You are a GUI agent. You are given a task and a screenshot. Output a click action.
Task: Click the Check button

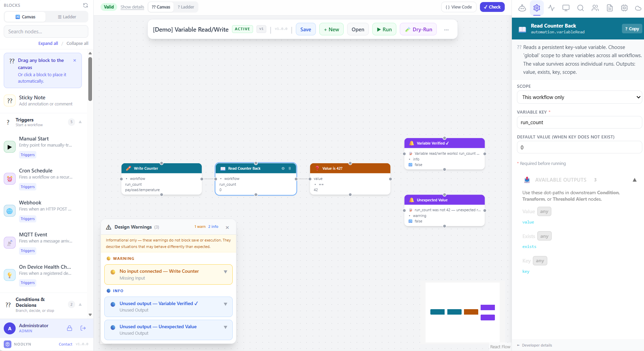492,7
